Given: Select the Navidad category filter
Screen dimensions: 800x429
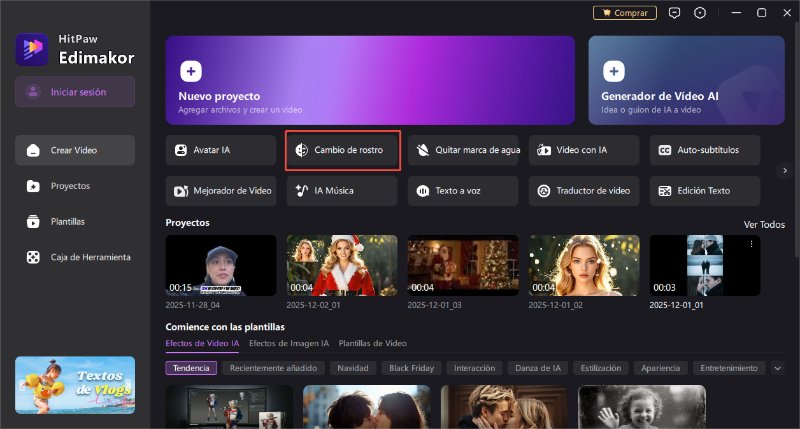Looking at the screenshot, I should 353,368.
